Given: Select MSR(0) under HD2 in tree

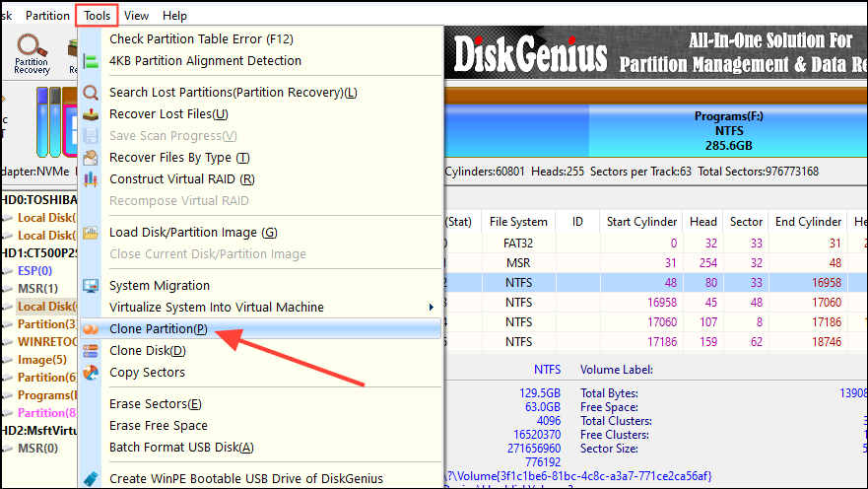Looking at the screenshot, I should 37,448.
